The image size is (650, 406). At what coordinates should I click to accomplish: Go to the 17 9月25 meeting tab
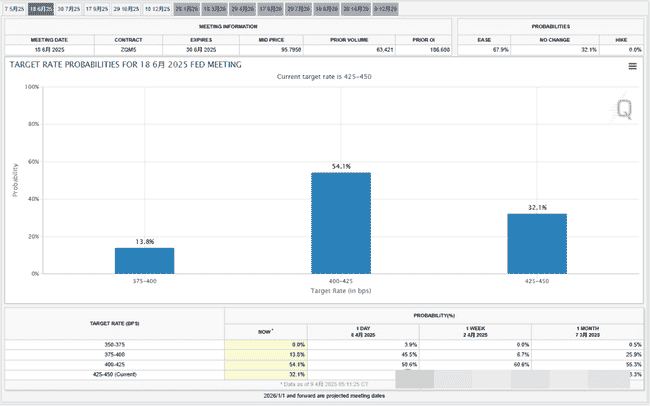coord(98,8)
